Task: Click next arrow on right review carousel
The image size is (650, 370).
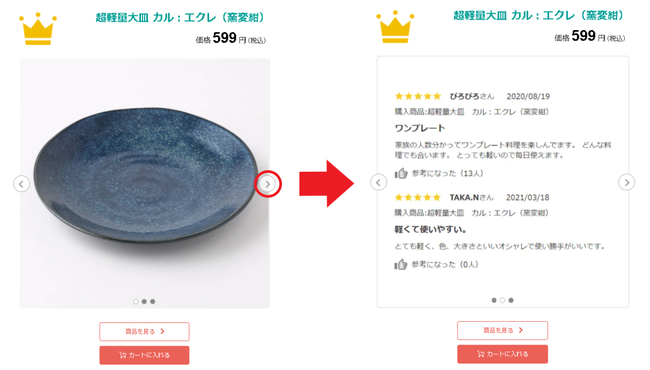Action: 626,182
